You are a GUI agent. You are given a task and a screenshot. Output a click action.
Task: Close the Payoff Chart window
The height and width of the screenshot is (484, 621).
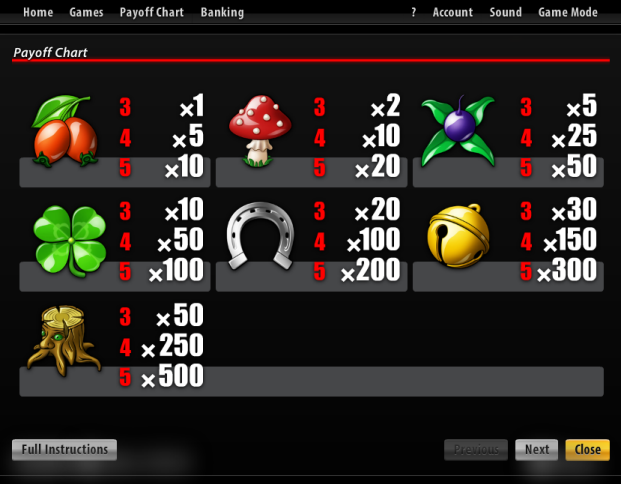point(587,450)
